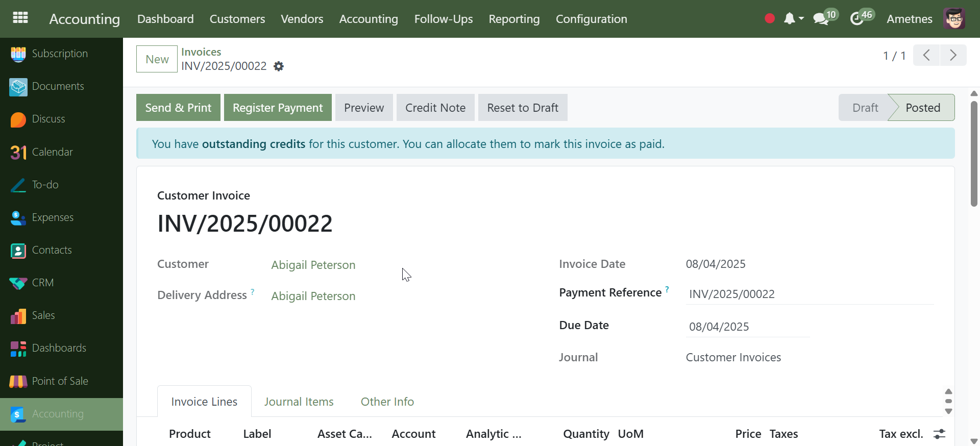Screen dimensions: 980x446
Task: Open Point of Sale app in sidebar
Action: point(60,381)
